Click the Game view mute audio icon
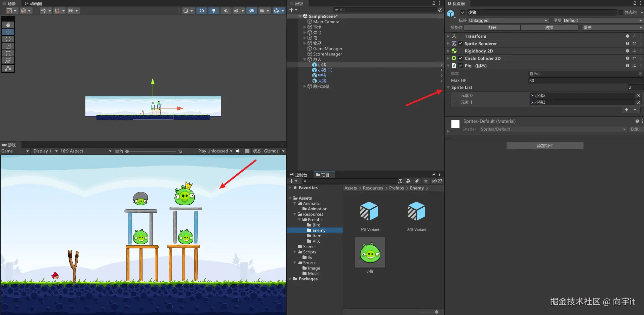The height and width of the screenshot is (315, 644). coord(238,151)
